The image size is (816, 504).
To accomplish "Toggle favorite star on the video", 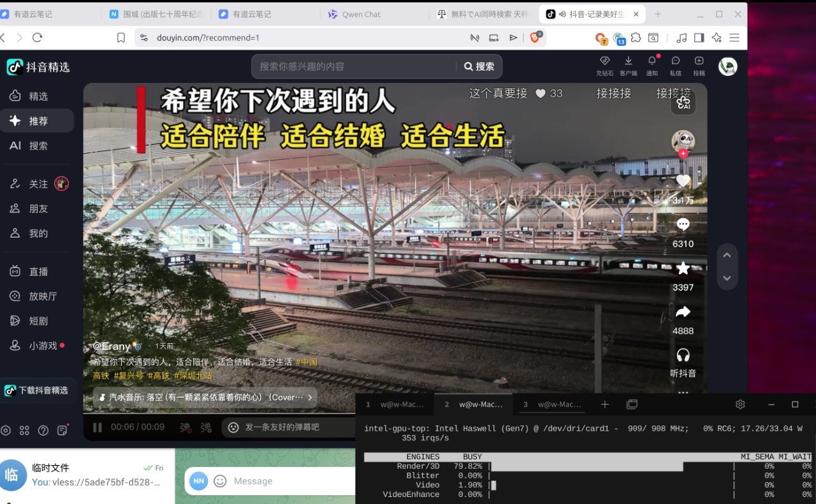I will tap(683, 268).
